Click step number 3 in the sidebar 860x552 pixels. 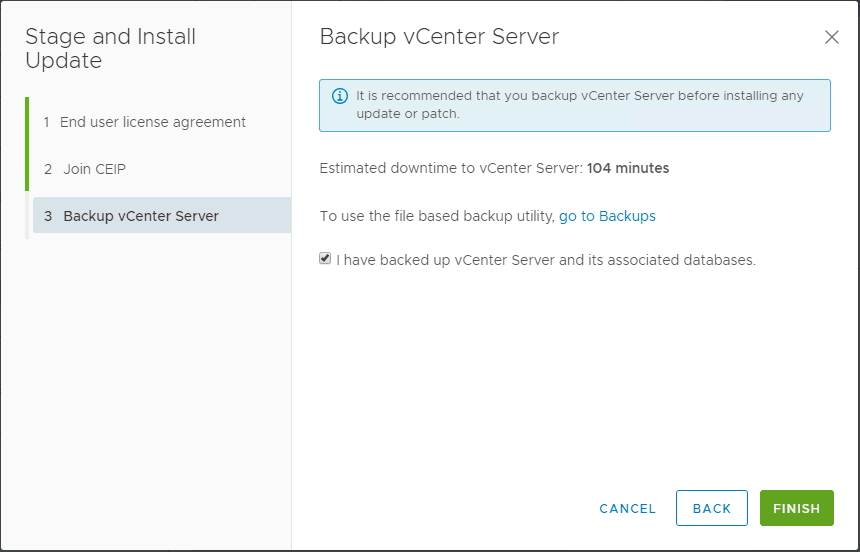(x=48, y=216)
